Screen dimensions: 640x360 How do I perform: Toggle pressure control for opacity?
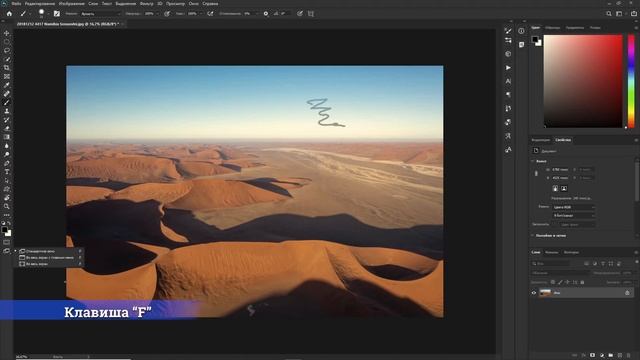(x=167, y=13)
